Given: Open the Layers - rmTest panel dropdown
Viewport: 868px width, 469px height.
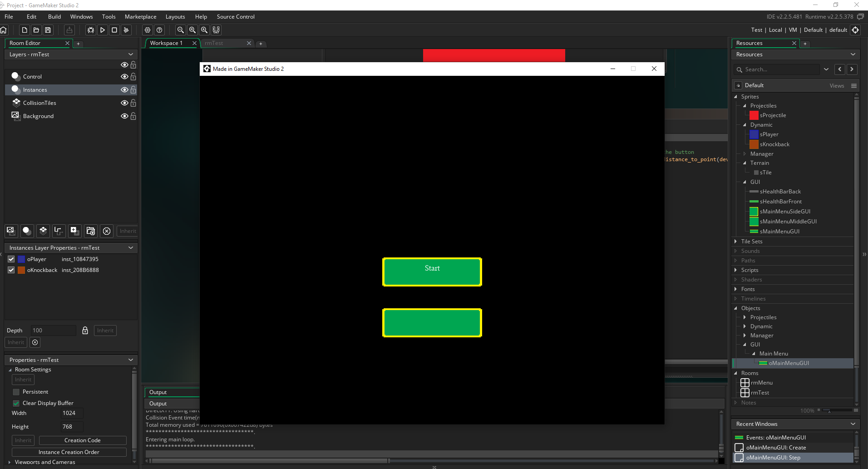Looking at the screenshot, I should point(131,54).
